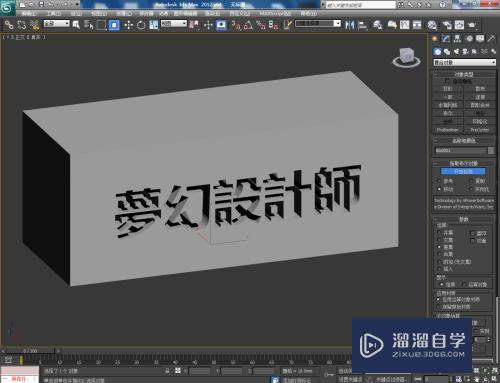
Task: Select the Union operation radio
Action: (x=439, y=233)
